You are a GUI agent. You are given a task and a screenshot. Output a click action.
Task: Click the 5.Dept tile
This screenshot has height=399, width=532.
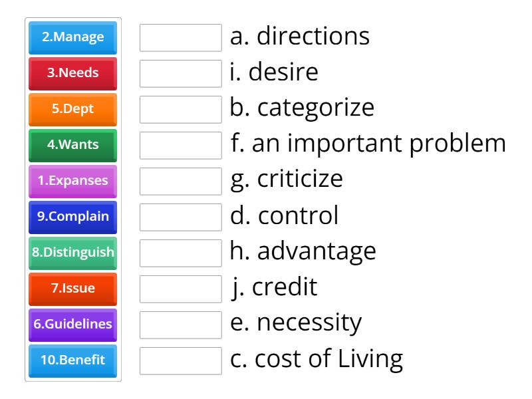pyautogui.click(x=72, y=109)
